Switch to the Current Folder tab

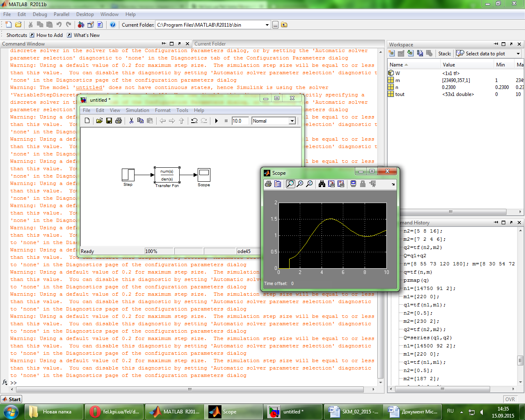210,44
